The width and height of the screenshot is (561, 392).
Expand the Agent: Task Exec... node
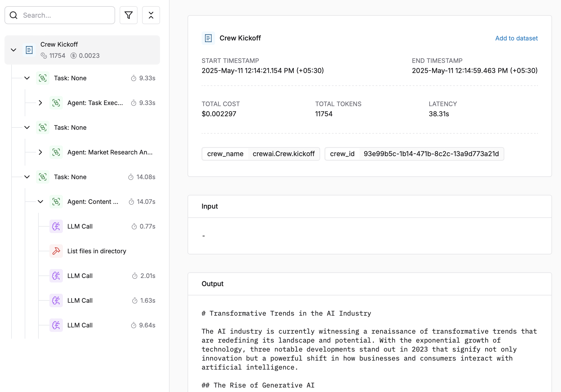[40, 103]
